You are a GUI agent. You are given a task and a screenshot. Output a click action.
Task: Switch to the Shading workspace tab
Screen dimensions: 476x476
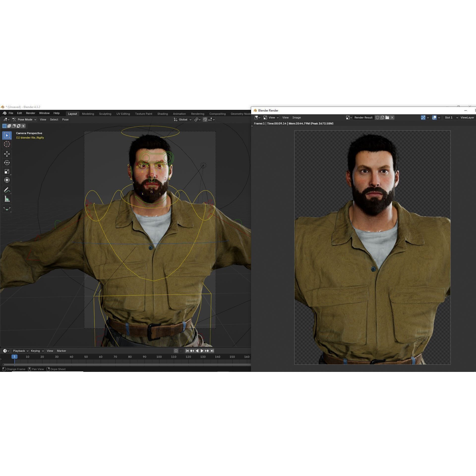[163, 114]
